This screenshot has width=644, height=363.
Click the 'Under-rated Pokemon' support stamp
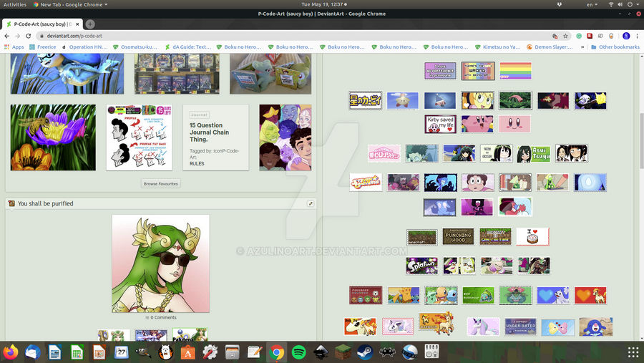coord(520,326)
